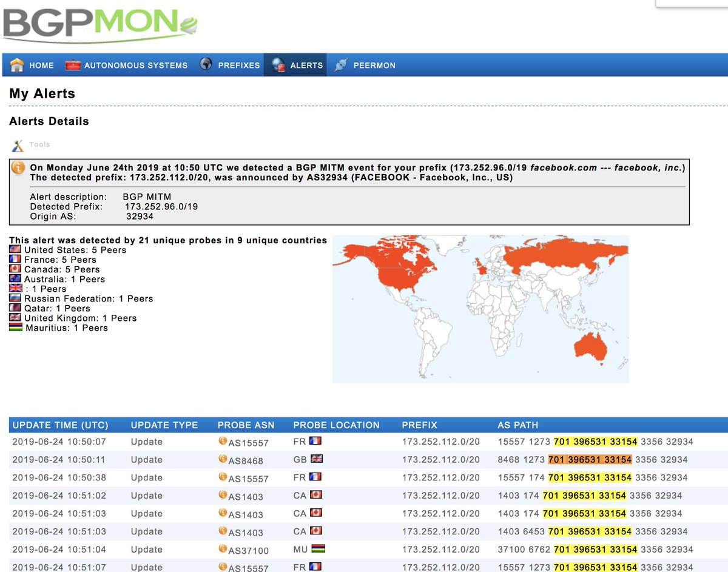Screen dimensions: 728x572
Task: Click the Autonomous Systems toolbox icon
Action: click(73, 65)
